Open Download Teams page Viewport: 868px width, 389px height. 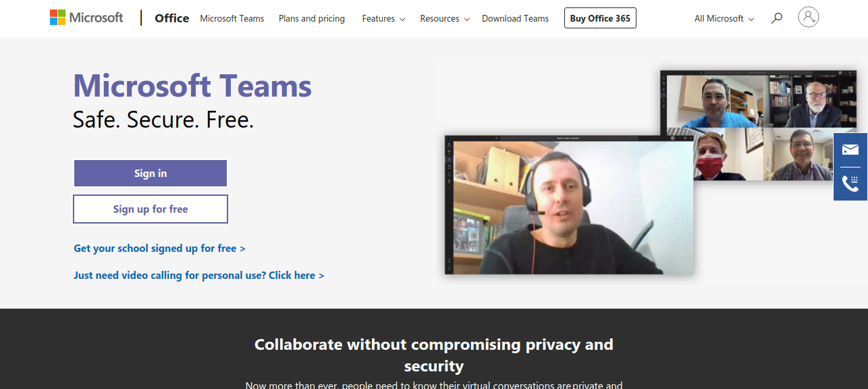click(x=516, y=18)
